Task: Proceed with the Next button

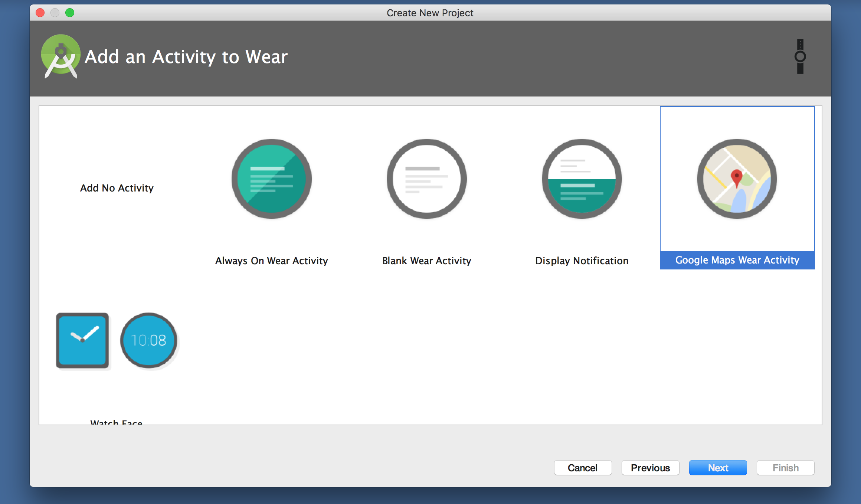Action: [718, 468]
